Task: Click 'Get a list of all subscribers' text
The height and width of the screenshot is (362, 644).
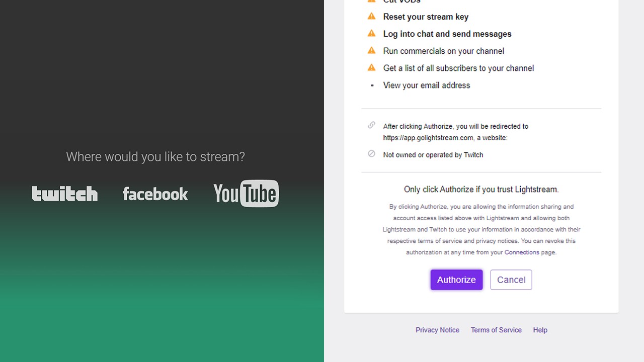Action: pos(458,68)
